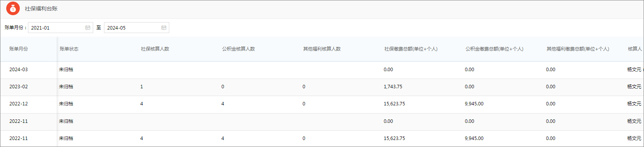Open calendar picker for start month 2021-01

[88, 28]
